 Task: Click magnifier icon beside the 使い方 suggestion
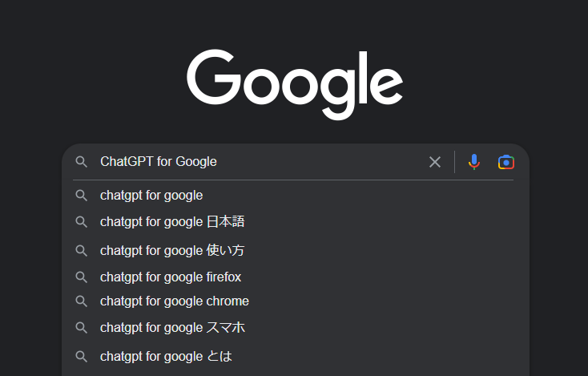click(x=82, y=251)
